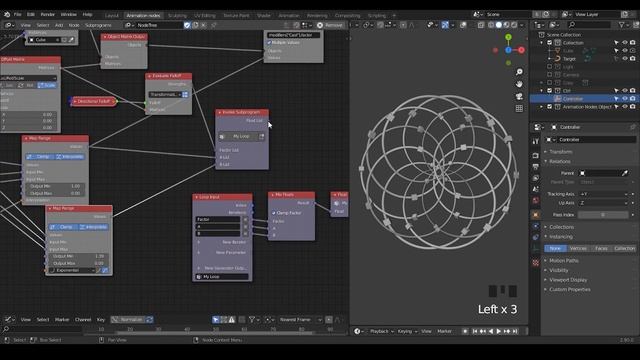Click the viewport zoom magnifier icon

(x=519, y=72)
